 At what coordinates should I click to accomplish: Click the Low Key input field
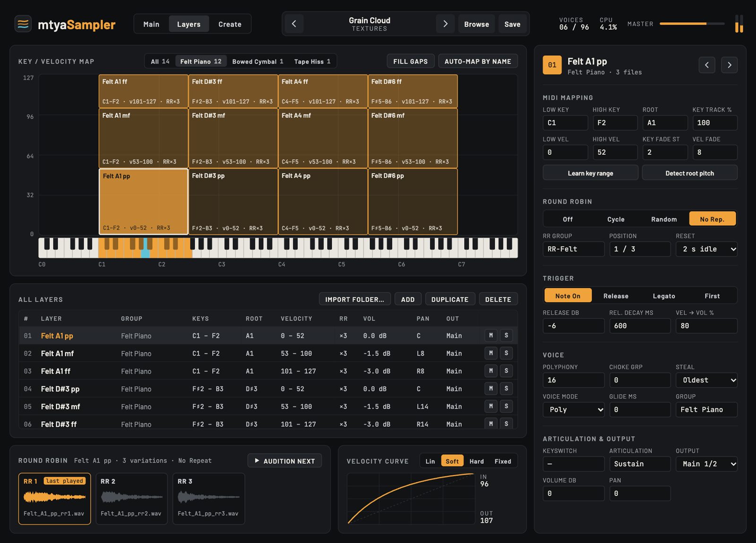click(x=565, y=123)
